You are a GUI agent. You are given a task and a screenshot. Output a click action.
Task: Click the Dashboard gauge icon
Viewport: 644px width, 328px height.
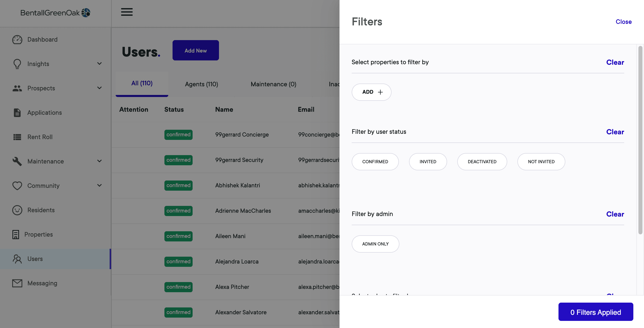[17, 40]
